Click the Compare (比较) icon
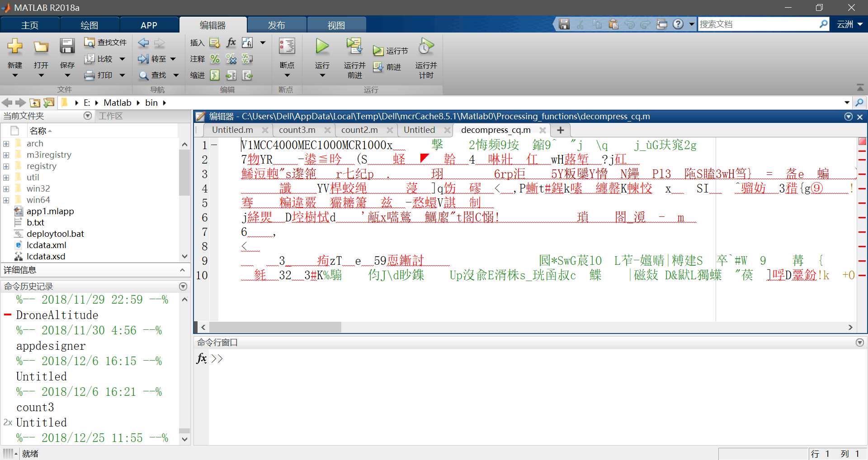Screen dimensions: 868x460 90,59
